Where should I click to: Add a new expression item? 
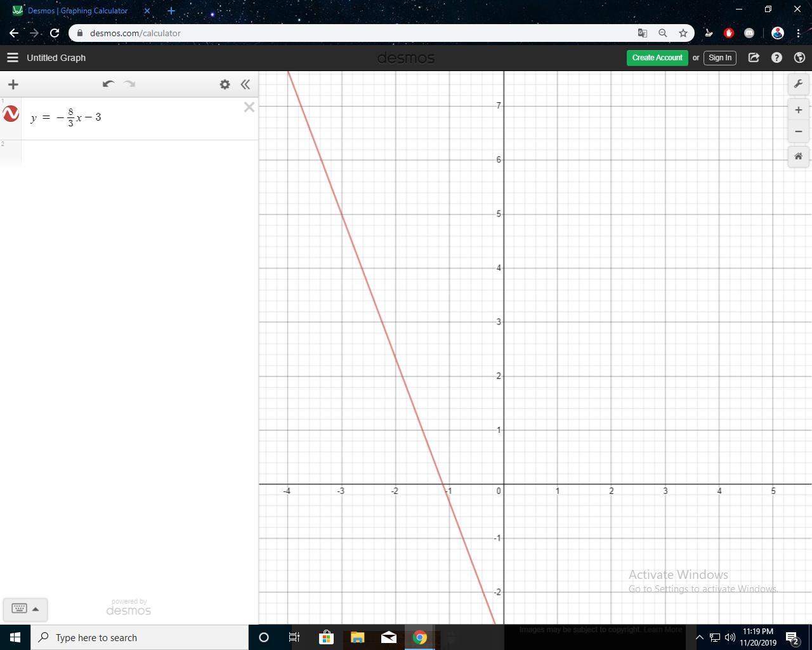click(13, 84)
